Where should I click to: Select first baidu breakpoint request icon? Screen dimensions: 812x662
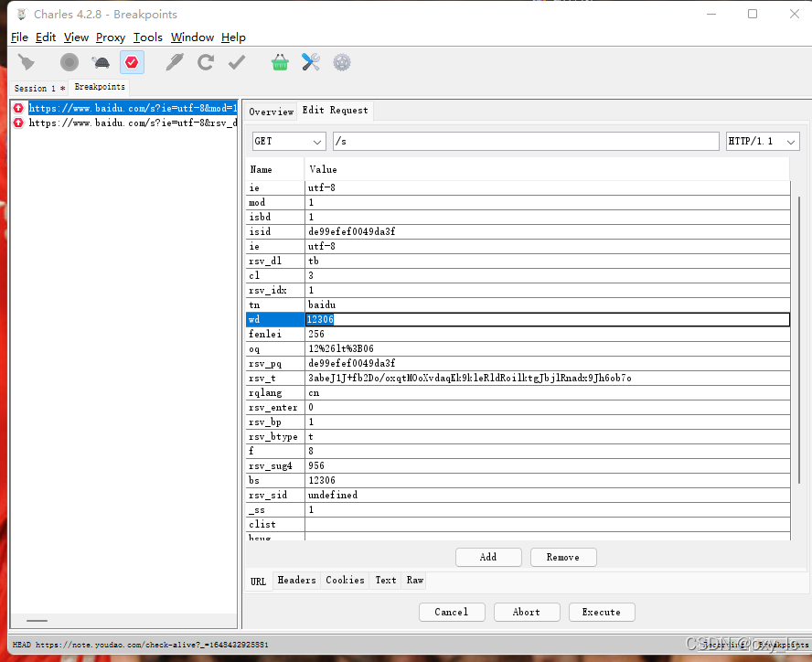(18, 108)
